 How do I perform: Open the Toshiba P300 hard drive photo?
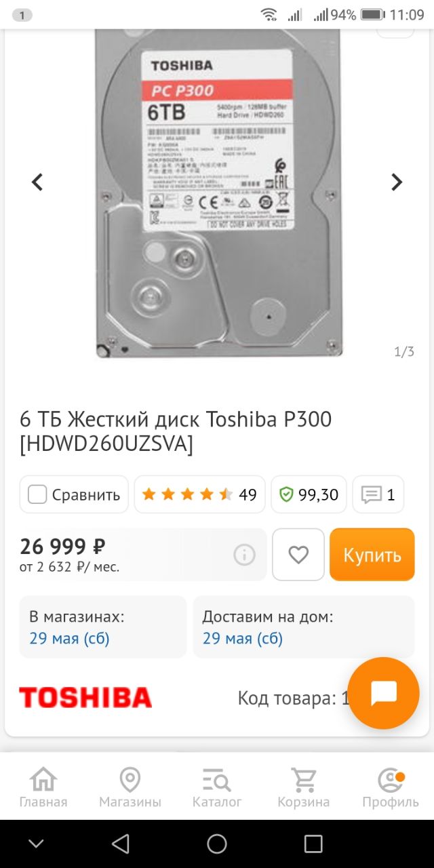click(x=218, y=193)
